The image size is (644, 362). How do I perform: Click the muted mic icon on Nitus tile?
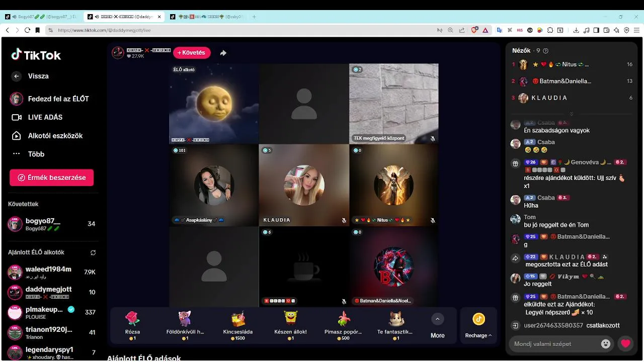coord(433,220)
